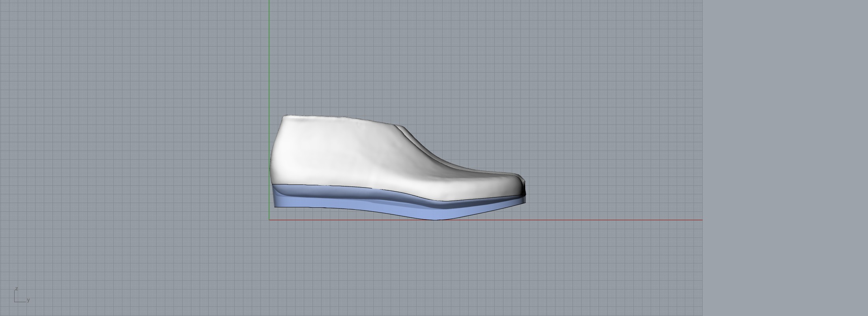This screenshot has width=868, height=316.
Task: Click the green vertical axis line
Action: (269, 59)
